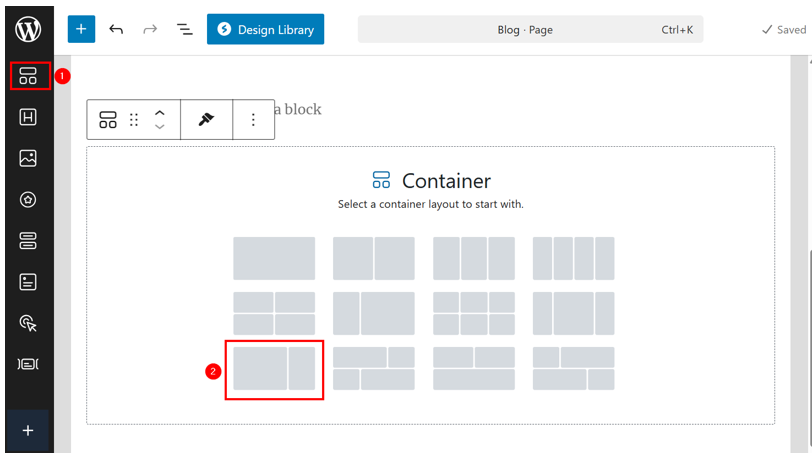Select the three equal columns layout

point(474,258)
